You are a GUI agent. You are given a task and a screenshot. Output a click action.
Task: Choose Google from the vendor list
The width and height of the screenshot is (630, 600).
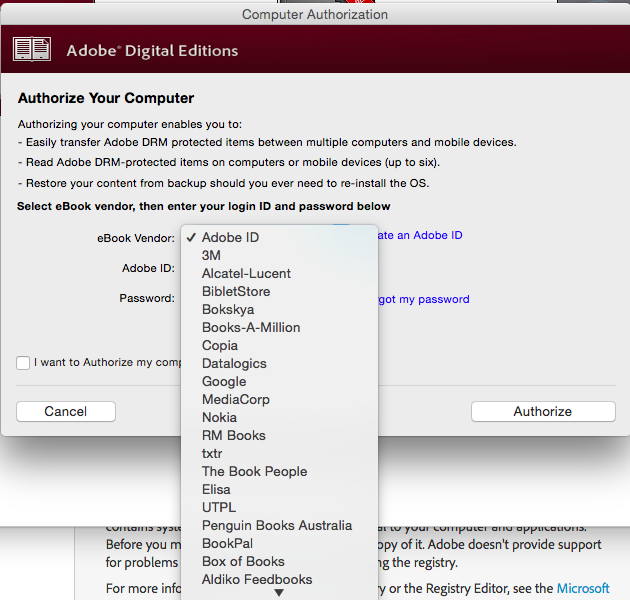(224, 382)
